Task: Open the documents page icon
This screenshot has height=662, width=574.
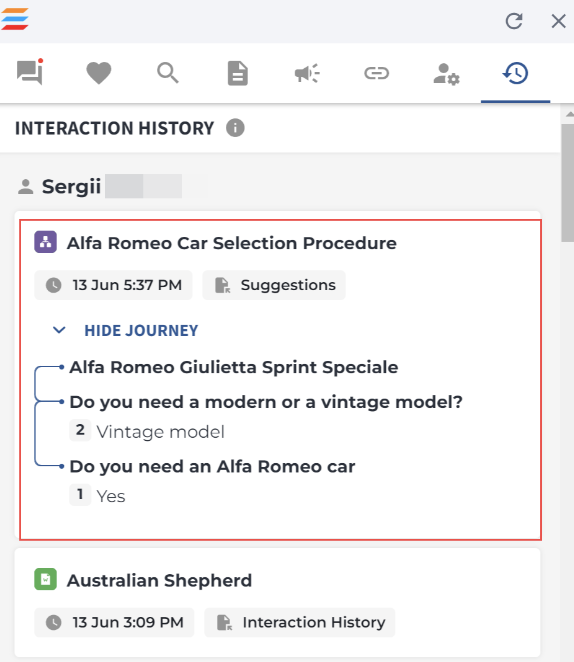Action: click(238, 73)
